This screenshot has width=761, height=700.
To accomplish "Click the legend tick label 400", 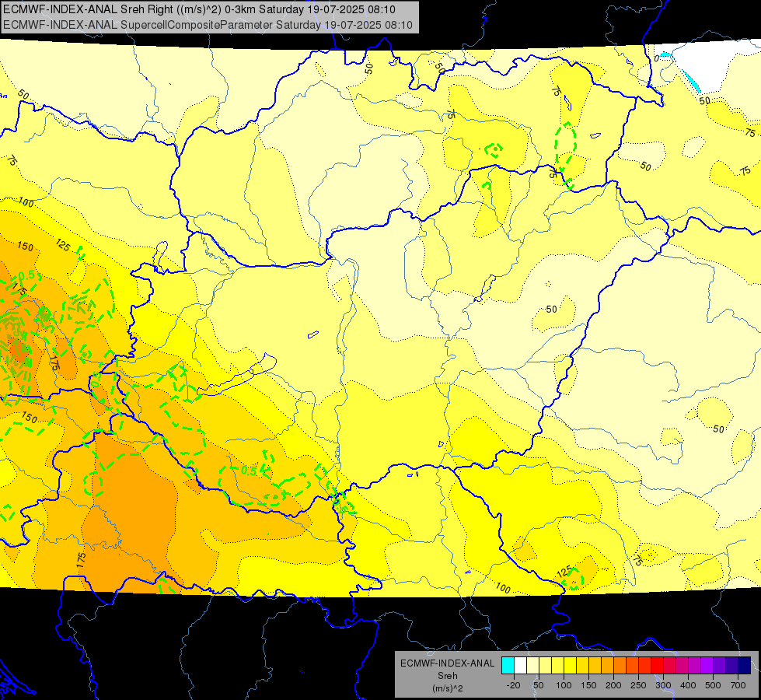I will click(x=688, y=685).
